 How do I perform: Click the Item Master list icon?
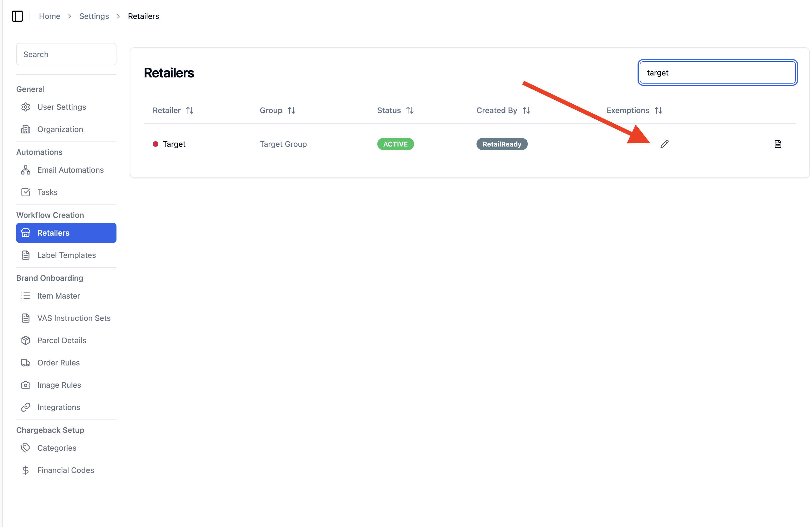[x=26, y=296]
